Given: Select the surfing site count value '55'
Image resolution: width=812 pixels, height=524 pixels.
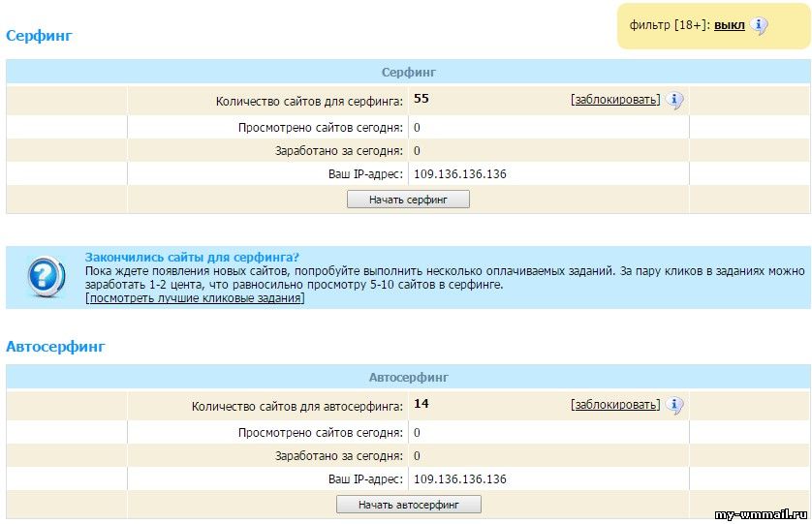Looking at the screenshot, I should click(x=421, y=99).
